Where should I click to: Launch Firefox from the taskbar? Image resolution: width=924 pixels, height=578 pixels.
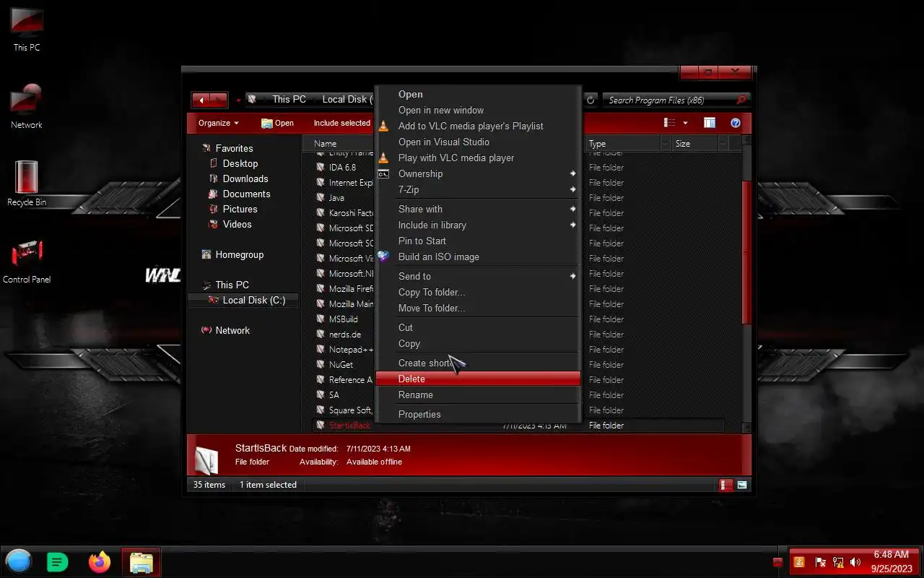click(100, 561)
